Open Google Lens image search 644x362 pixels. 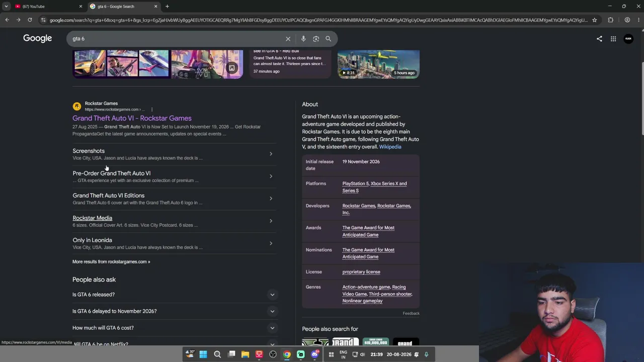click(316, 39)
